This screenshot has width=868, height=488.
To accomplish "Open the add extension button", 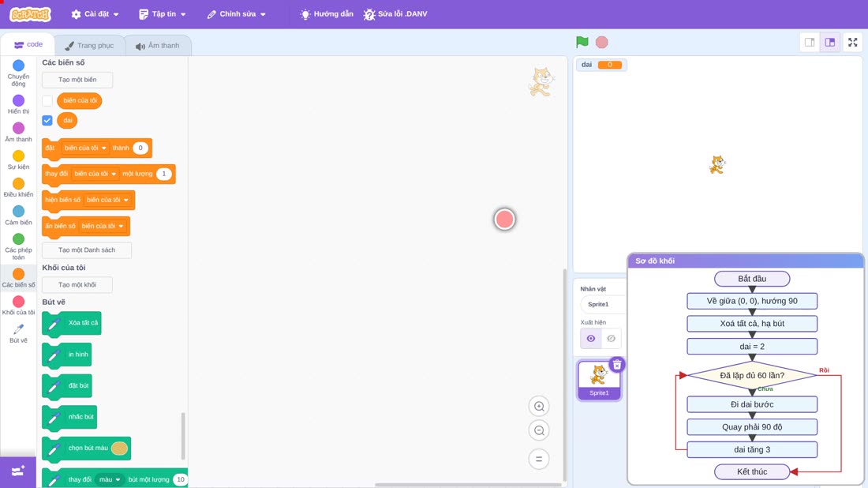I will tap(17, 472).
